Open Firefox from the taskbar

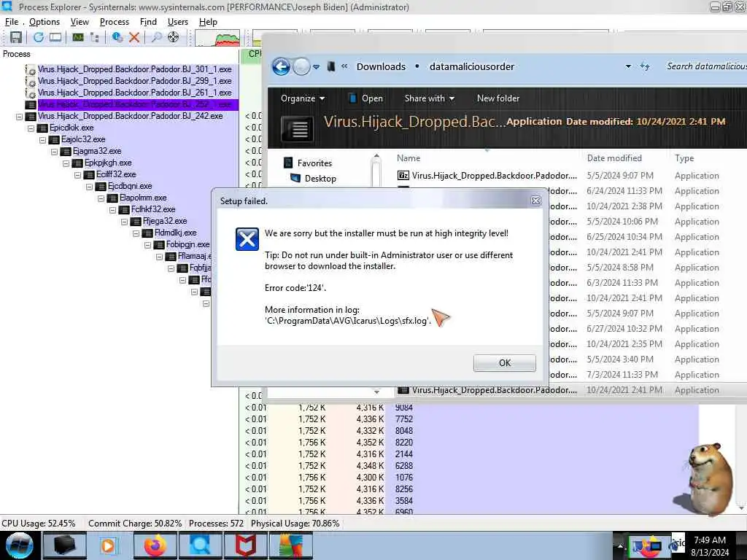click(x=155, y=545)
